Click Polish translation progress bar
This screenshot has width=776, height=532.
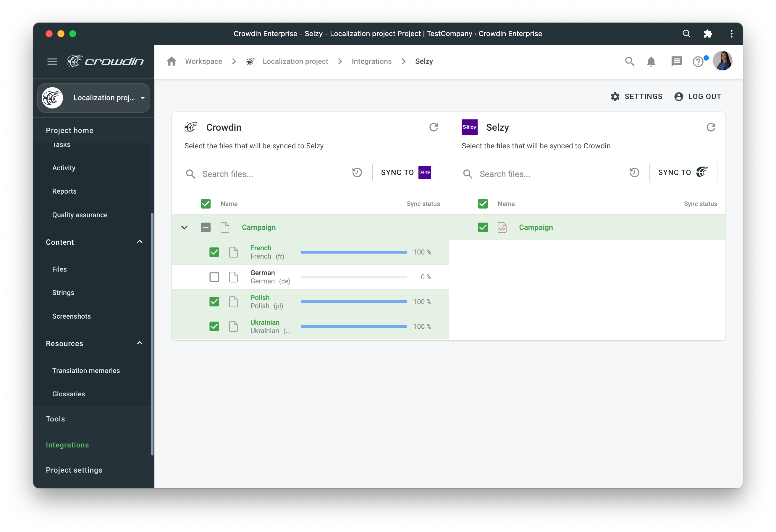coord(354,302)
